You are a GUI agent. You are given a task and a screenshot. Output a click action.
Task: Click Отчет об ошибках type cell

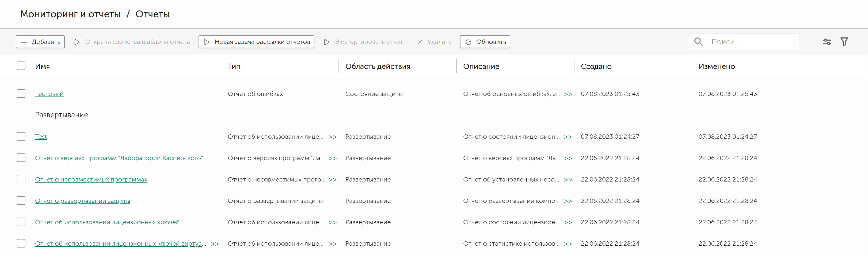coord(255,94)
